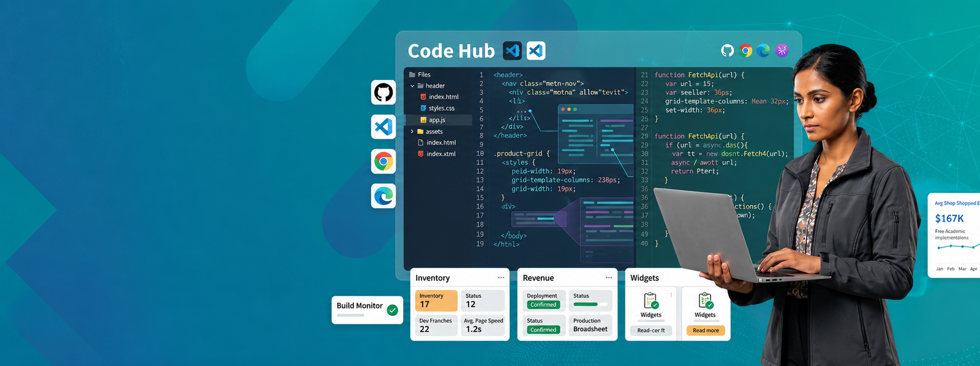980x366 pixels.
Task: Click the line chart on the right card
Action: point(958,246)
